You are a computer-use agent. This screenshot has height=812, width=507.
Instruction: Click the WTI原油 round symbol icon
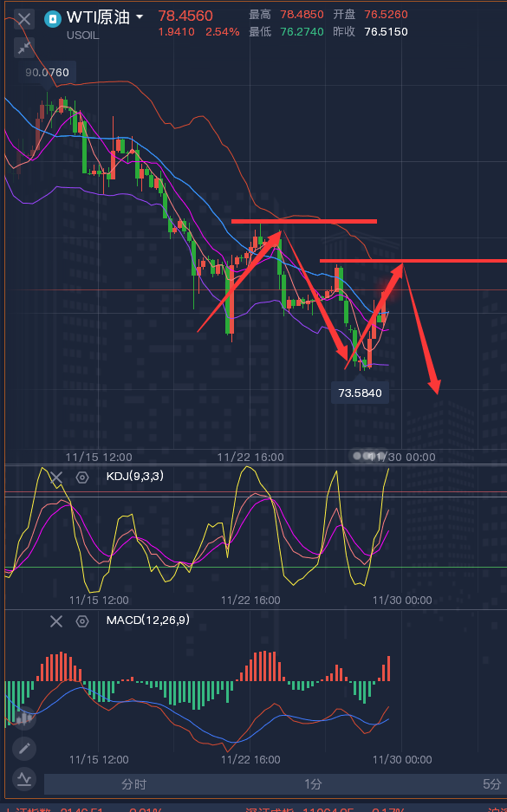coord(52,19)
